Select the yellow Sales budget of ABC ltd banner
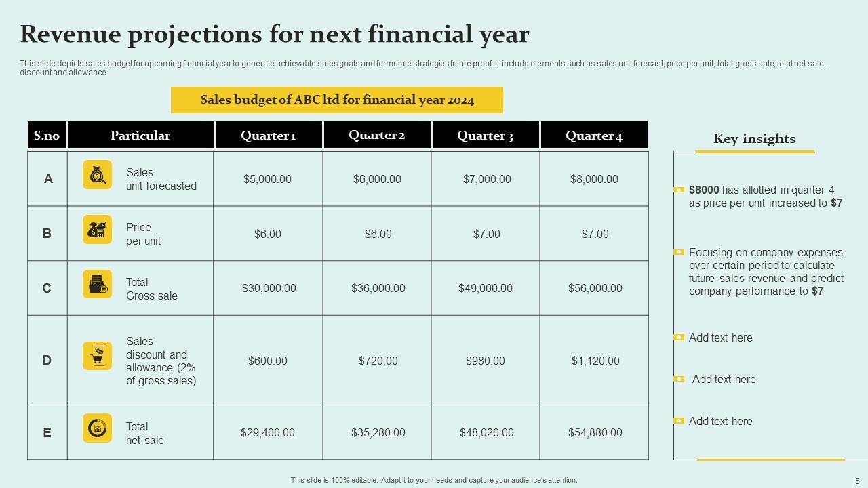Screen dimensions: 868x488 (x=337, y=100)
